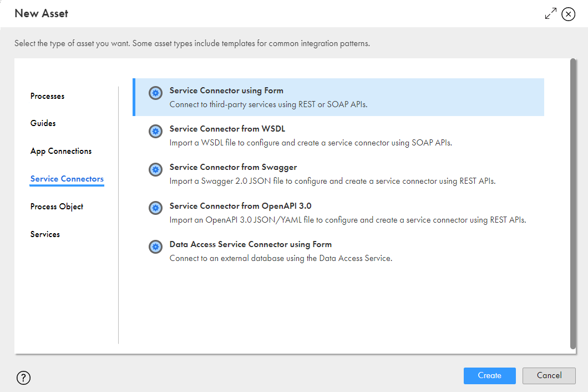The image size is (588, 392).
Task: Select Service Connector using Form title
Action: (226, 91)
